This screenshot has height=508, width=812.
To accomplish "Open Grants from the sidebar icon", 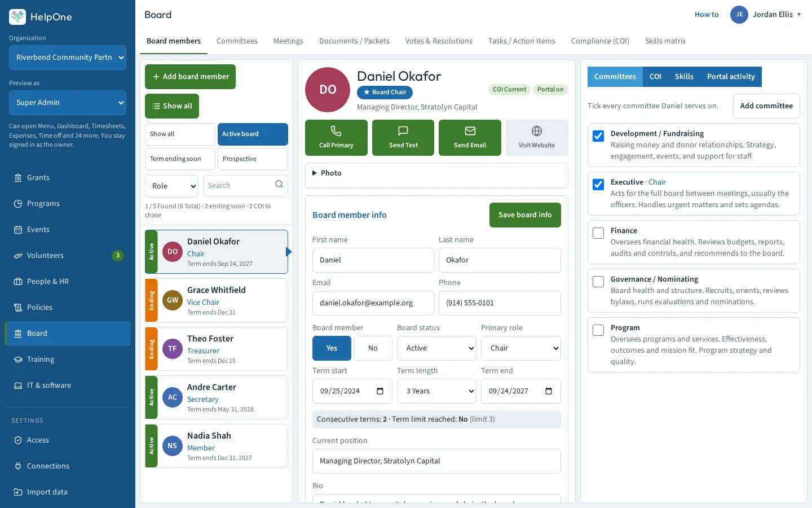I will point(18,178).
